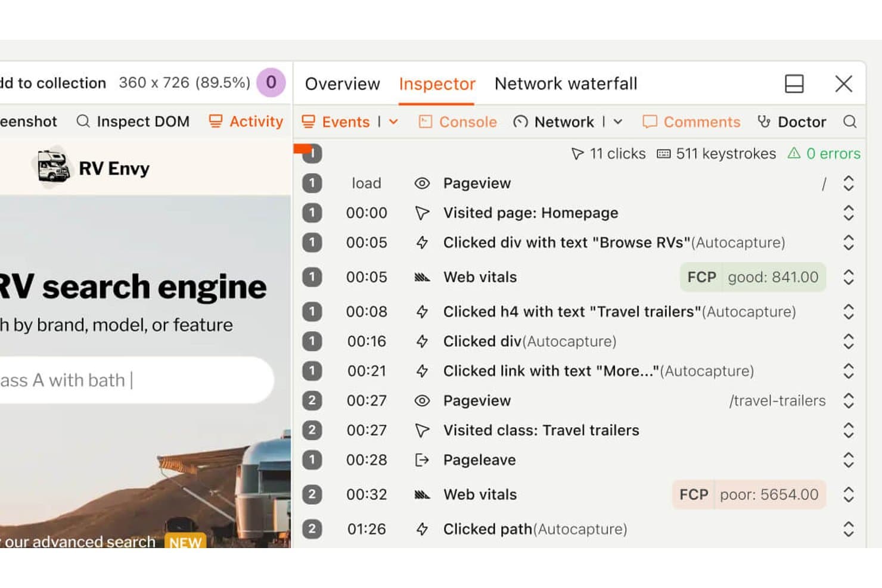This screenshot has width=882, height=588.
Task: Click the FCP good: 841.00 badge
Action: pyautogui.click(x=753, y=277)
